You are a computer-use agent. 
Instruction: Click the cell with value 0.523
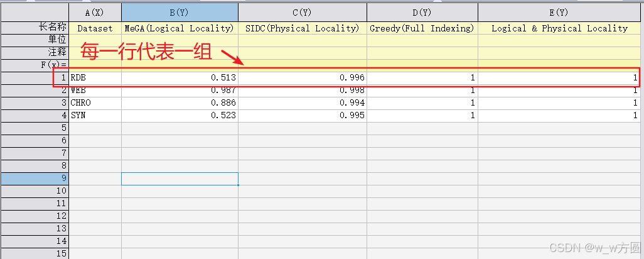click(180, 116)
